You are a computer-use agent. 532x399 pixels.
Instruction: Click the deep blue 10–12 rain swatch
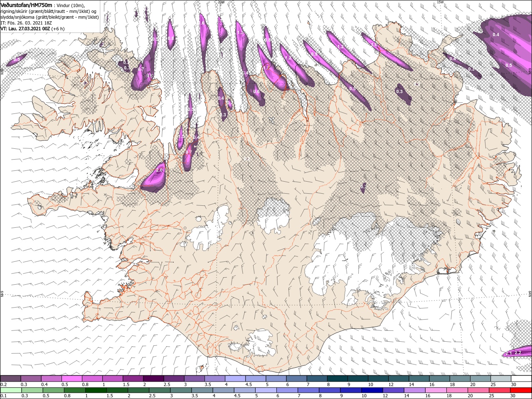(x=372, y=390)
